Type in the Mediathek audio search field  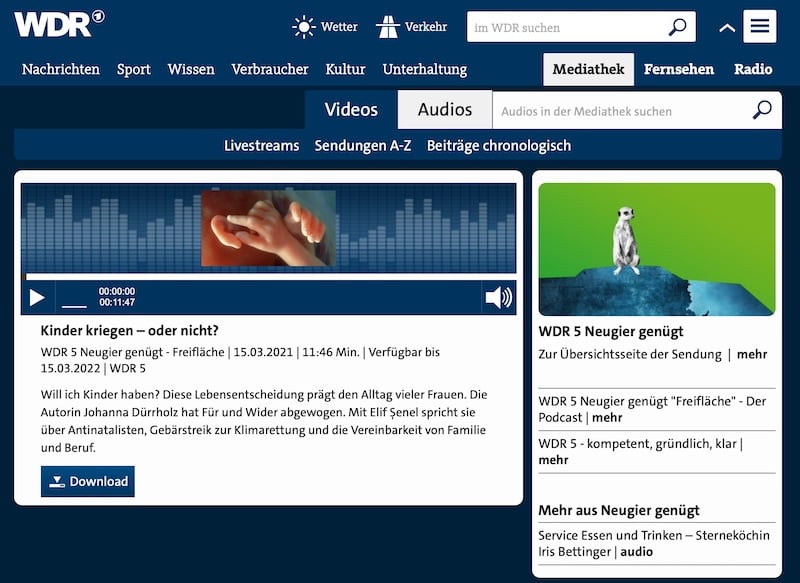618,111
